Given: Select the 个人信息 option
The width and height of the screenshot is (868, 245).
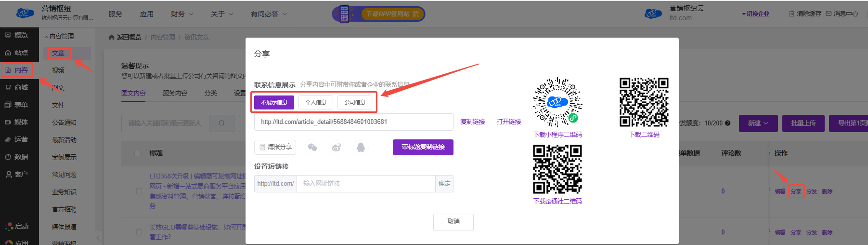Looking at the screenshot, I should pyautogui.click(x=316, y=102).
